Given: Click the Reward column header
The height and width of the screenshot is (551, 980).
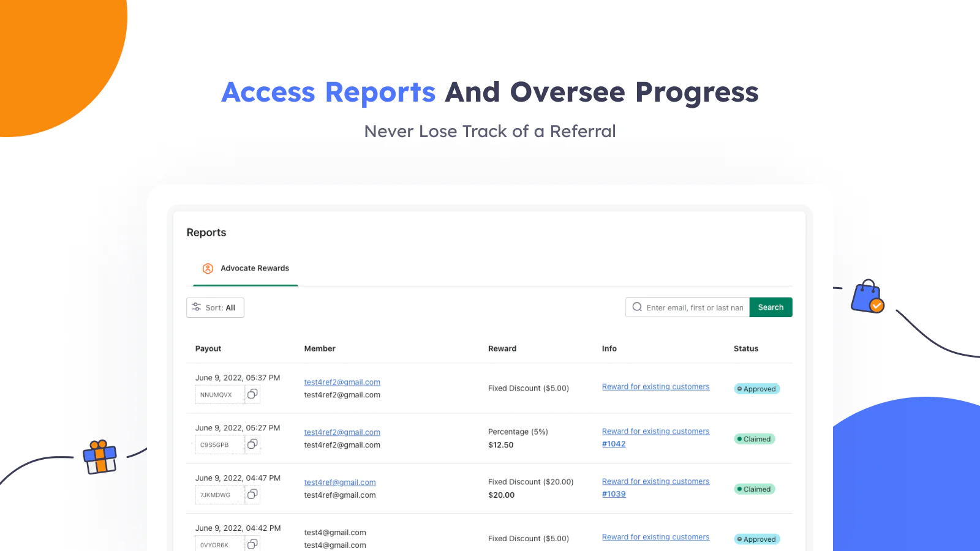Looking at the screenshot, I should (502, 348).
